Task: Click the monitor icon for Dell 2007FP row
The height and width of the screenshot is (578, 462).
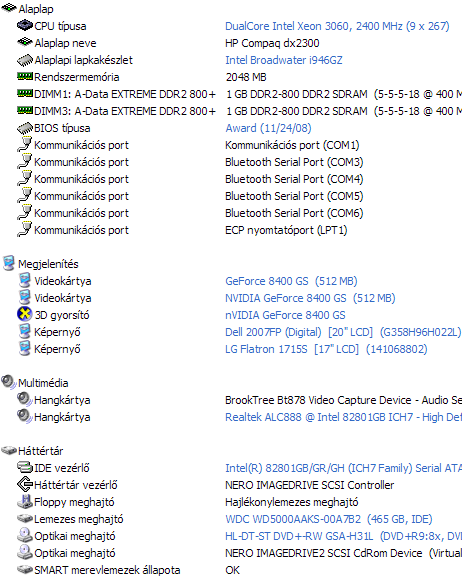Action: (25, 331)
